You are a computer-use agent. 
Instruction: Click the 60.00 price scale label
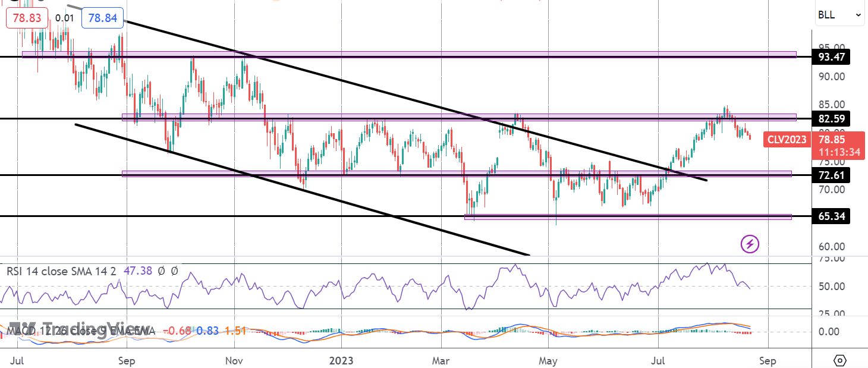coord(832,247)
